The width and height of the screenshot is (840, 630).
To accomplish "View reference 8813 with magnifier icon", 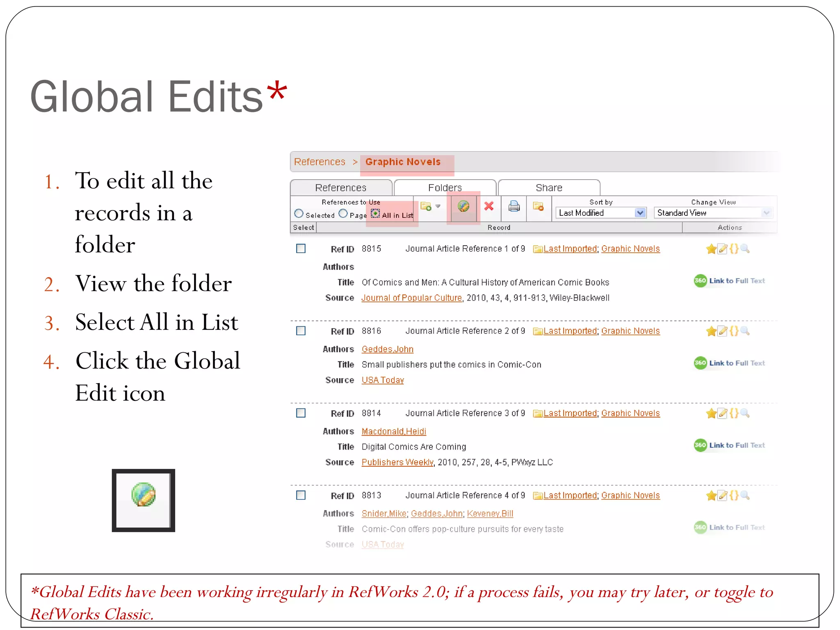I will click(x=745, y=495).
